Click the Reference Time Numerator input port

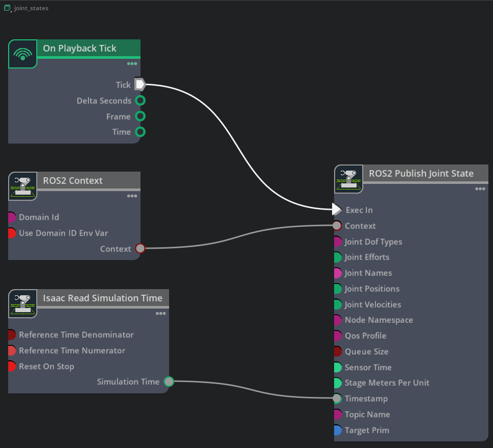coord(12,350)
